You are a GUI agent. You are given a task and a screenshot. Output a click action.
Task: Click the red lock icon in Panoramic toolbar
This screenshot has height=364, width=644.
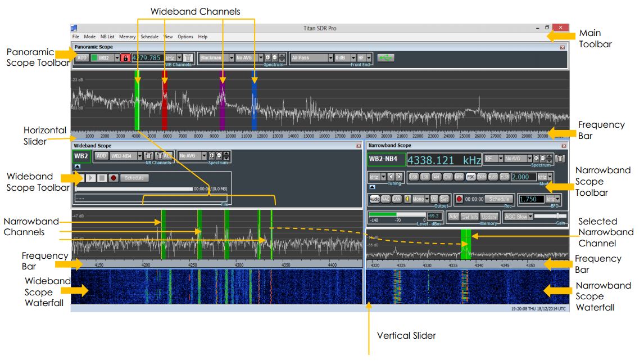coord(125,58)
